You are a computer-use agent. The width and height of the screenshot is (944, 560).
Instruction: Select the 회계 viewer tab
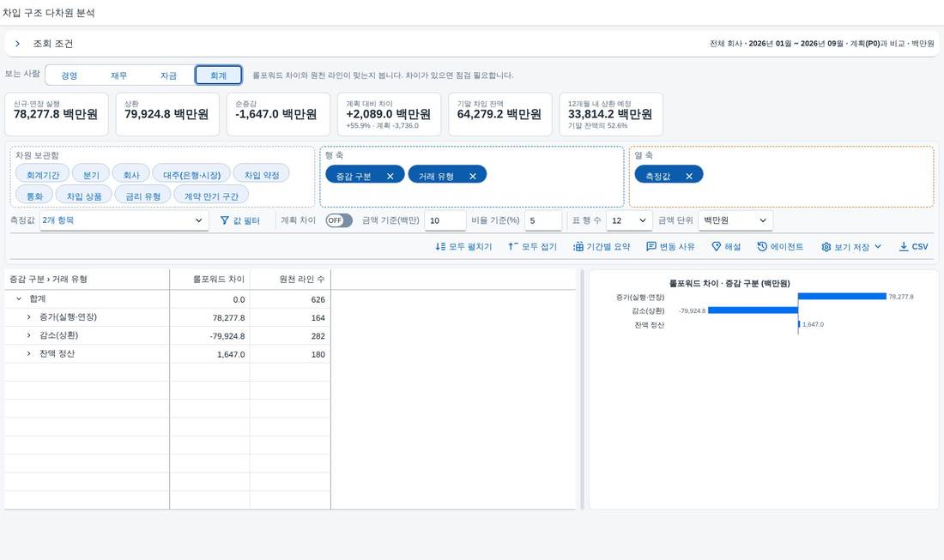[x=219, y=75]
